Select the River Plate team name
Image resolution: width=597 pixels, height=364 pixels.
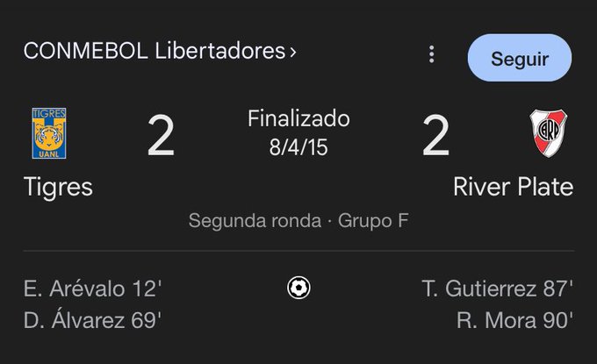tap(514, 187)
